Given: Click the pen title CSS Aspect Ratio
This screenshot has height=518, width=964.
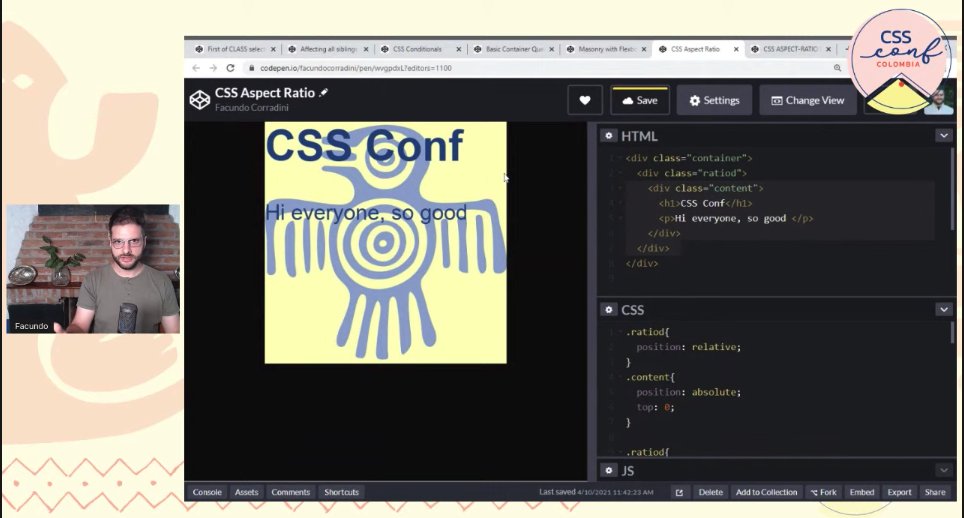Looking at the screenshot, I should [x=264, y=93].
